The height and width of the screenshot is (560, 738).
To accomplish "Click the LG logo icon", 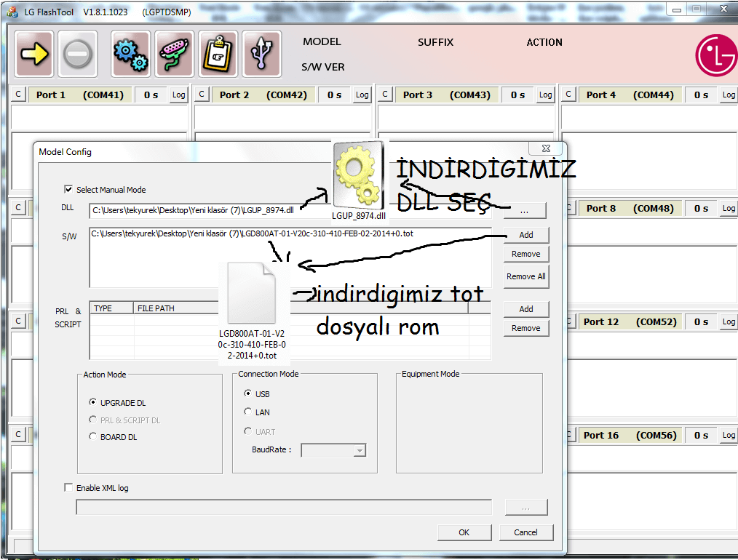I will click(716, 55).
